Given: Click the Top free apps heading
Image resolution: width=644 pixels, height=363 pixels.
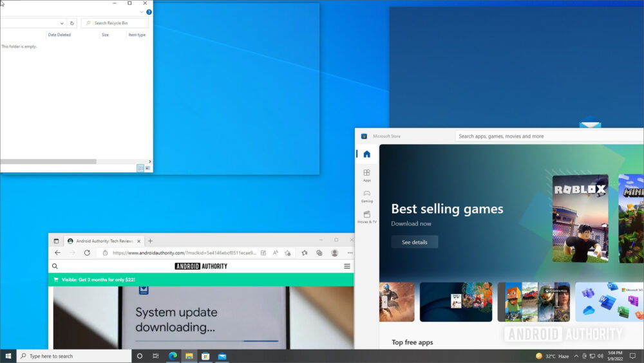Looking at the screenshot, I should 412,342.
